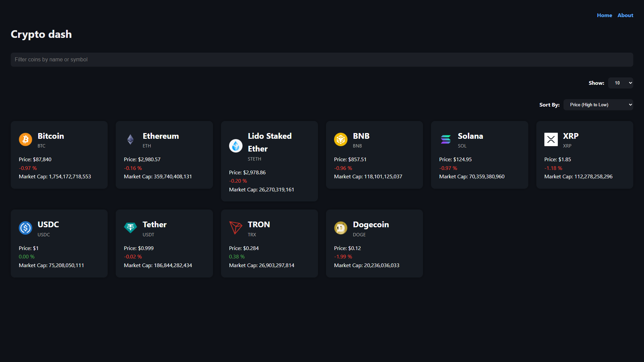Focus the filter coins search field

322,60
